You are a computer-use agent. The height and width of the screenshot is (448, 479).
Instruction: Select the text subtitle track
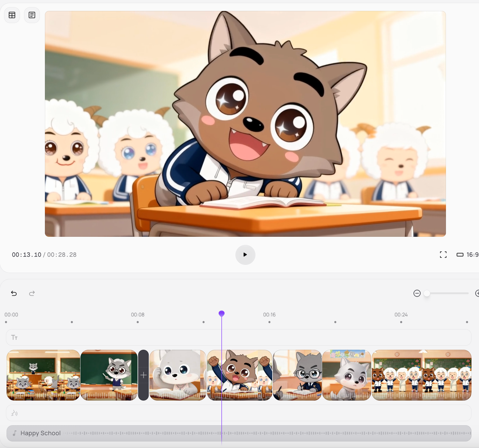pyautogui.click(x=239, y=337)
